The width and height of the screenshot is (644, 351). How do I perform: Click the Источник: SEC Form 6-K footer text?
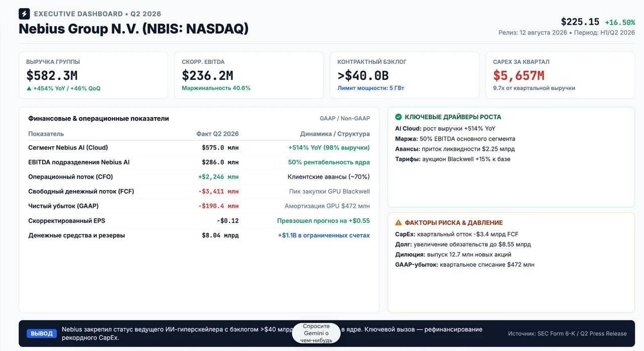click(x=568, y=333)
